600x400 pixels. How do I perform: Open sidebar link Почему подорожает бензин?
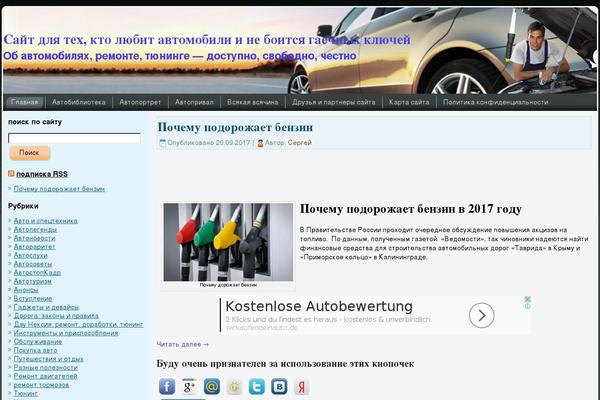pyautogui.click(x=59, y=189)
